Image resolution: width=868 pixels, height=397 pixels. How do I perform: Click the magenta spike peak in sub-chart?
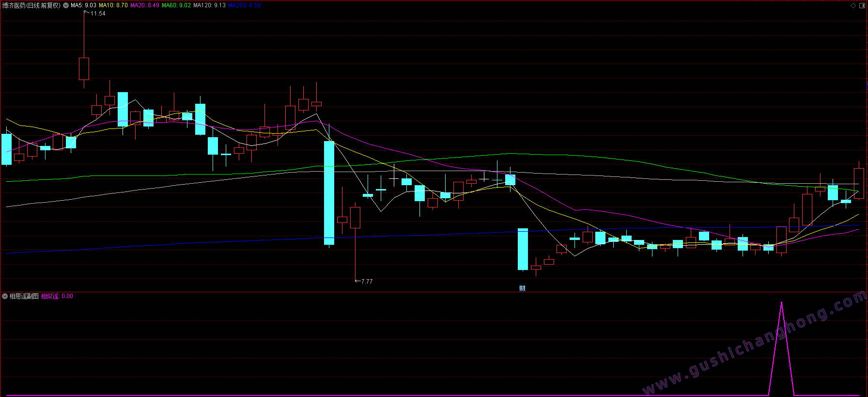(x=781, y=303)
